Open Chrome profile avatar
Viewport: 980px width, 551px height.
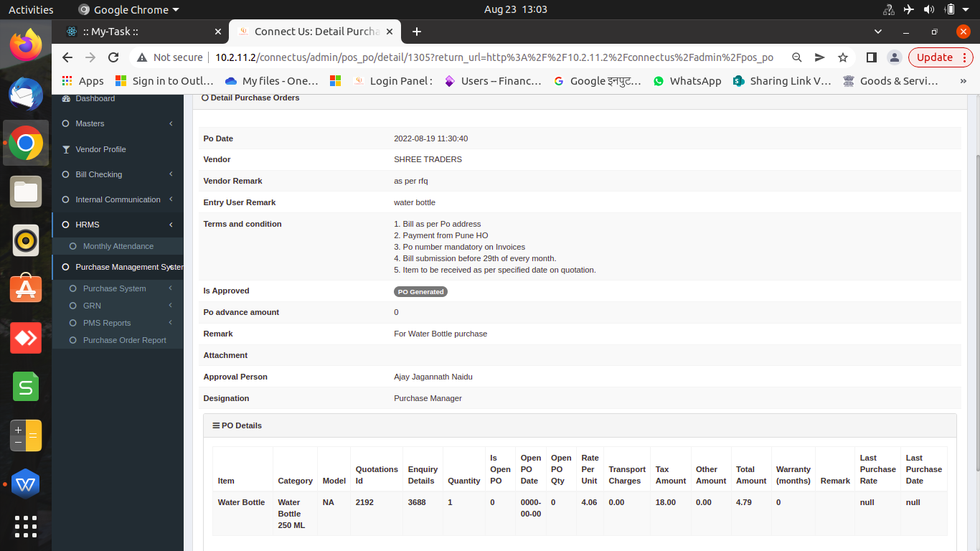coord(894,57)
